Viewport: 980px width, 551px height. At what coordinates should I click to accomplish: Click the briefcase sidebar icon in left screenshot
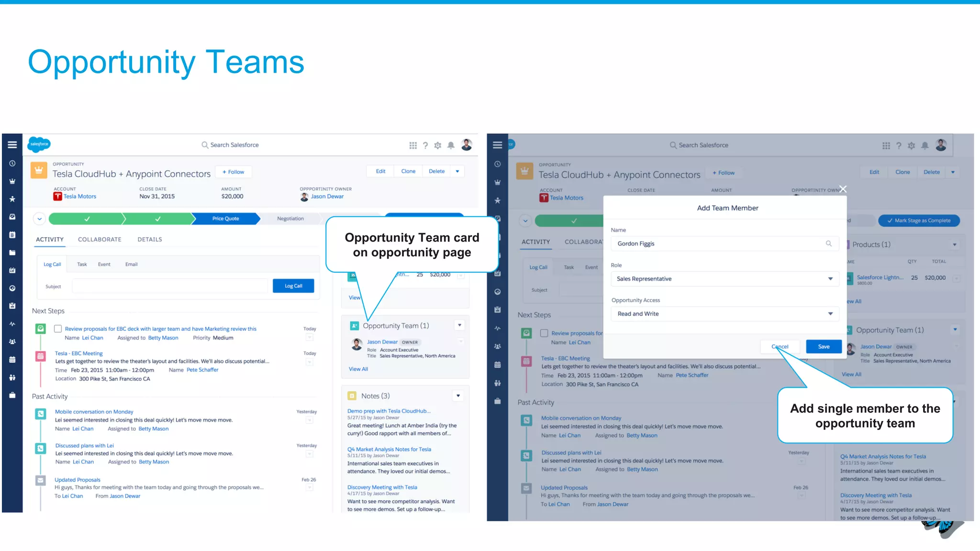(12, 395)
